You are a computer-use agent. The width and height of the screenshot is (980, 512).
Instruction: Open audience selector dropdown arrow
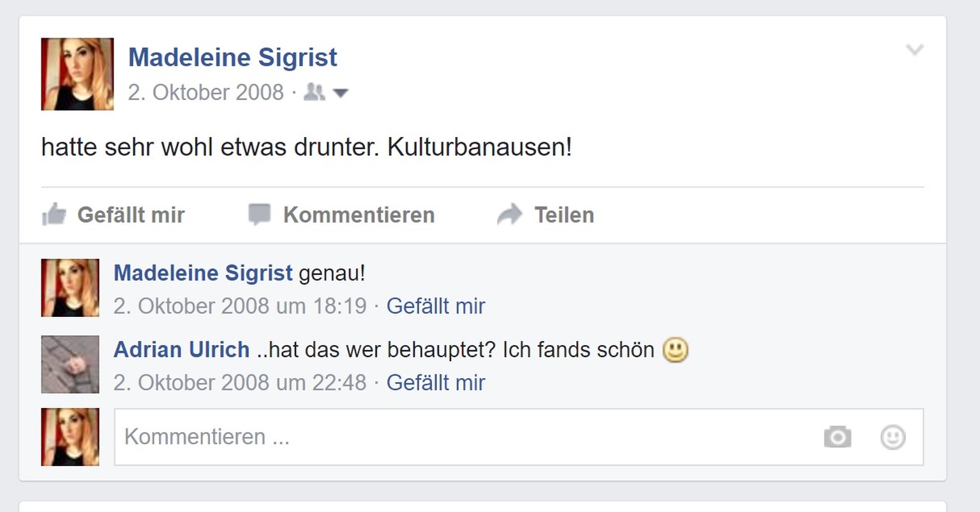pyautogui.click(x=341, y=94)
